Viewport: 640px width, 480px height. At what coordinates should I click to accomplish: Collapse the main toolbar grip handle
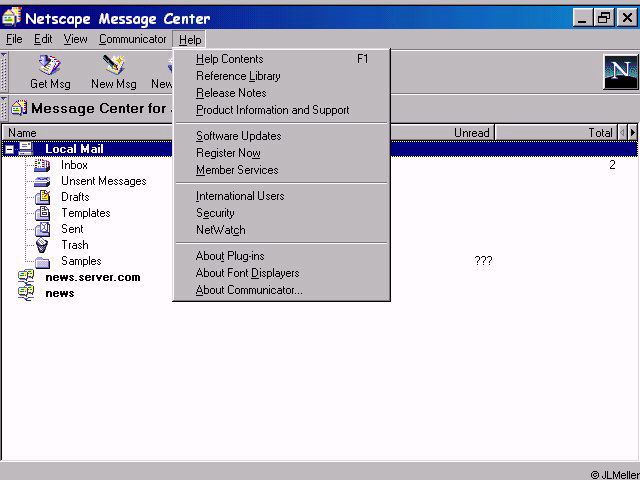click(x=4, y=72)
